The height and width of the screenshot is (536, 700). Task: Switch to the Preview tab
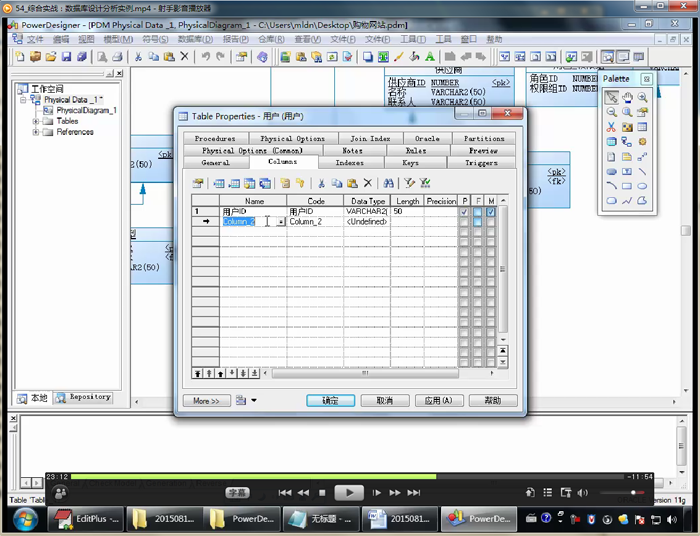pos(483,150)
